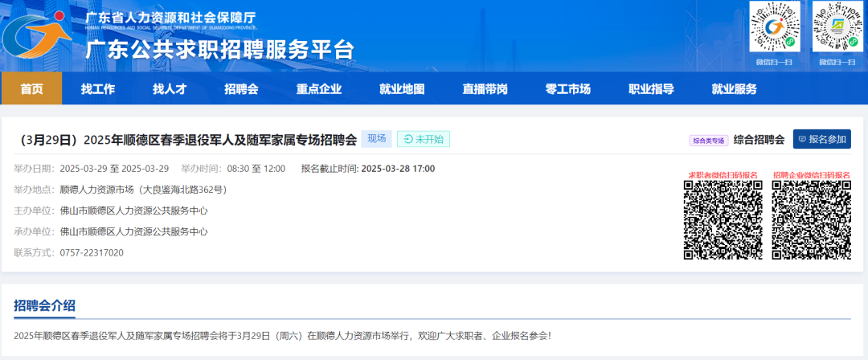The image size is (868, 360).
Task: Click the purple 综合类专场 tag
Action: coord(709,141)
